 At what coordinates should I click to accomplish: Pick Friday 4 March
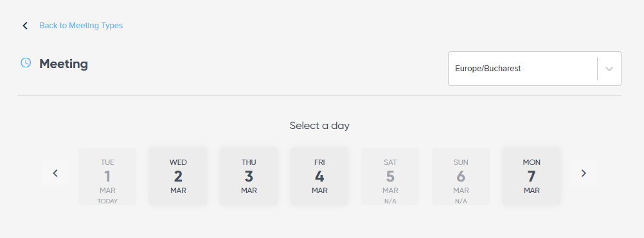(x=319, y=176)
